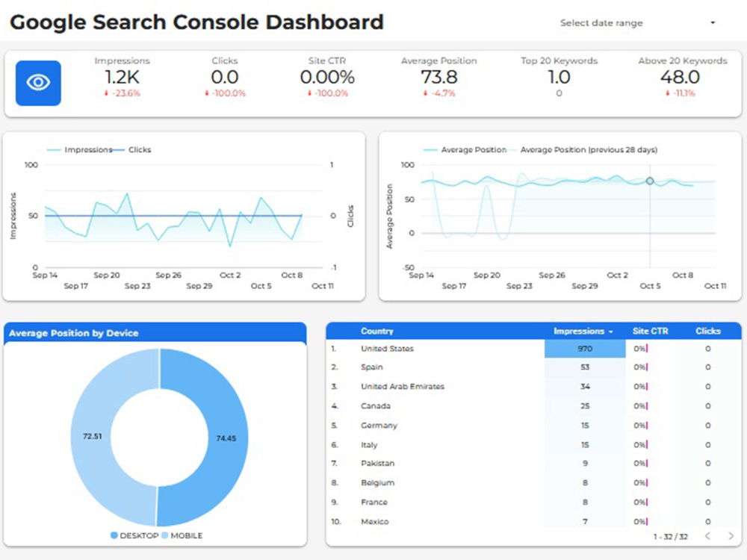This screenshot has height=560, width=747.
Task: Go to next page of country table
Action: point(731,536)
